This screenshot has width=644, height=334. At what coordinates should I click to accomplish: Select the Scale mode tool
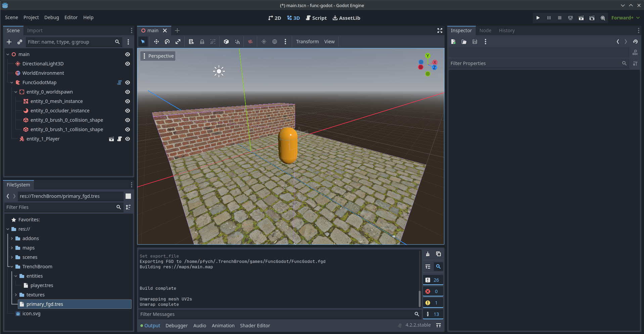click(178, 42)
